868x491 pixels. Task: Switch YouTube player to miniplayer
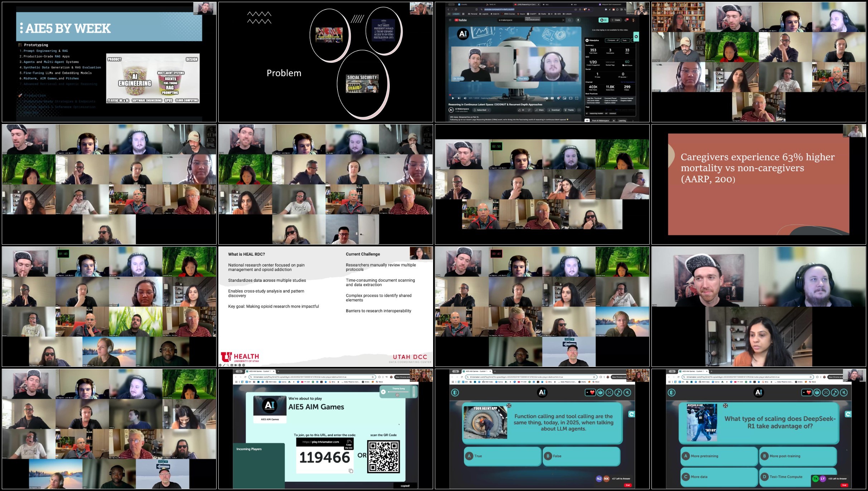click(564, 98)
